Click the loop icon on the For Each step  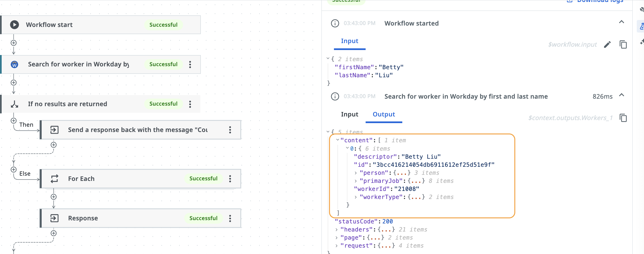[54, 179]
